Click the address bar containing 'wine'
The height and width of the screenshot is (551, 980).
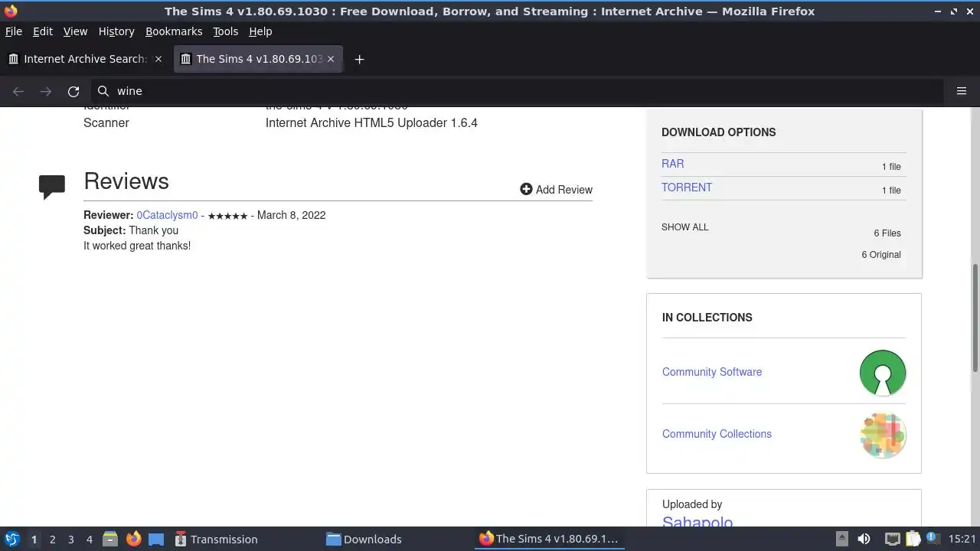point(517,91)
